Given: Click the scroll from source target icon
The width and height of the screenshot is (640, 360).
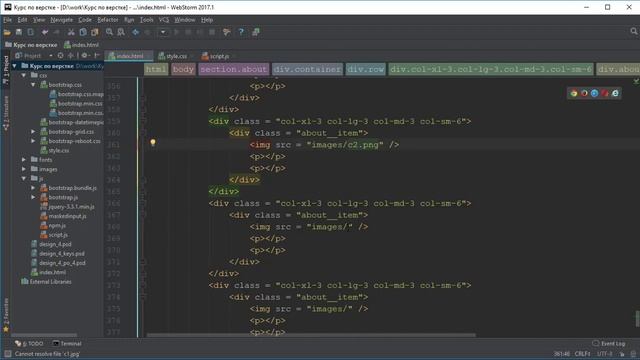Looking at the screenshot, I should tap(60, 56).
